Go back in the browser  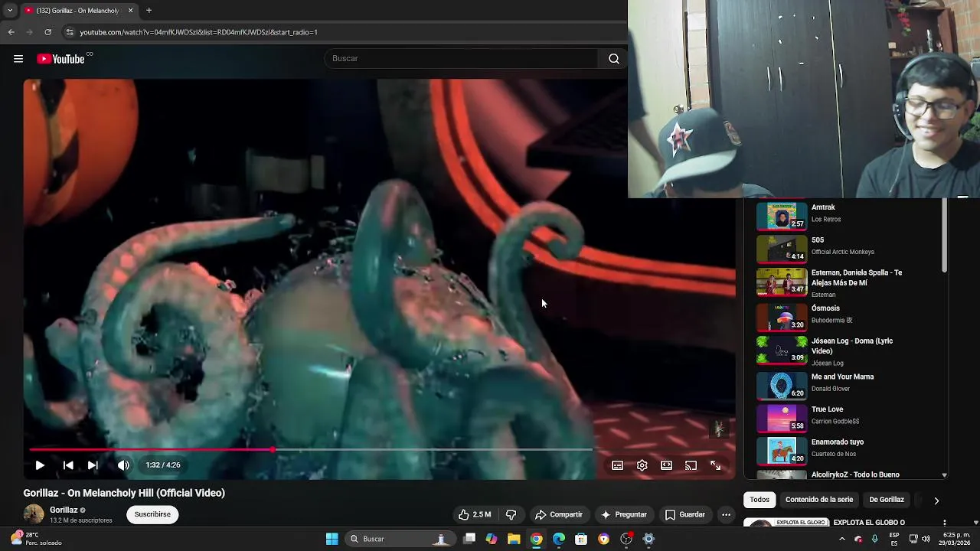(11, 32)
